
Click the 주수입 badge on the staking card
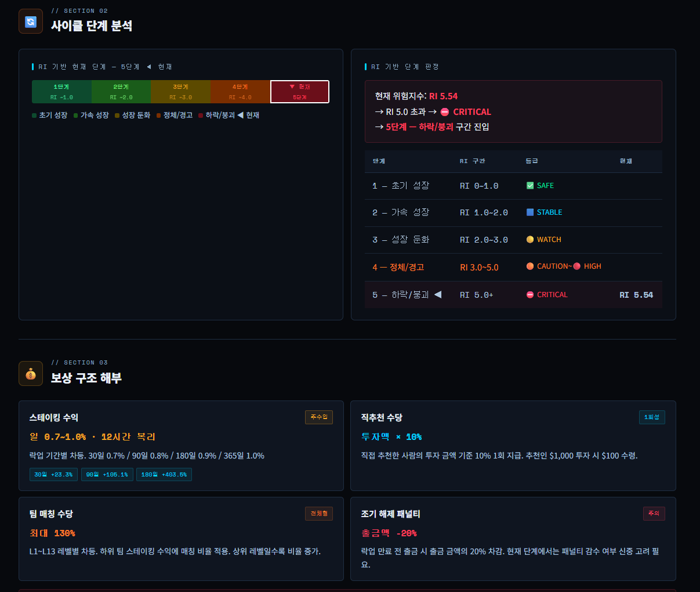319,417
